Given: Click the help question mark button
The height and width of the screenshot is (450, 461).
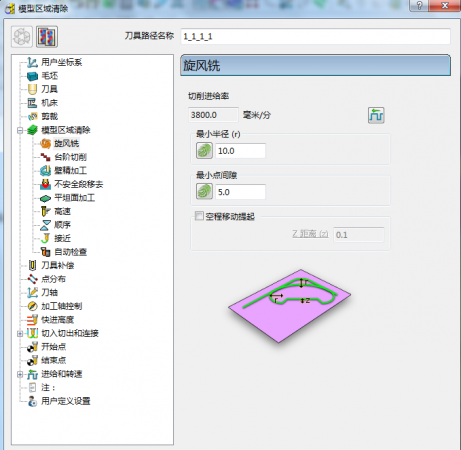Looking at the screenshot, I should (419, 5).
